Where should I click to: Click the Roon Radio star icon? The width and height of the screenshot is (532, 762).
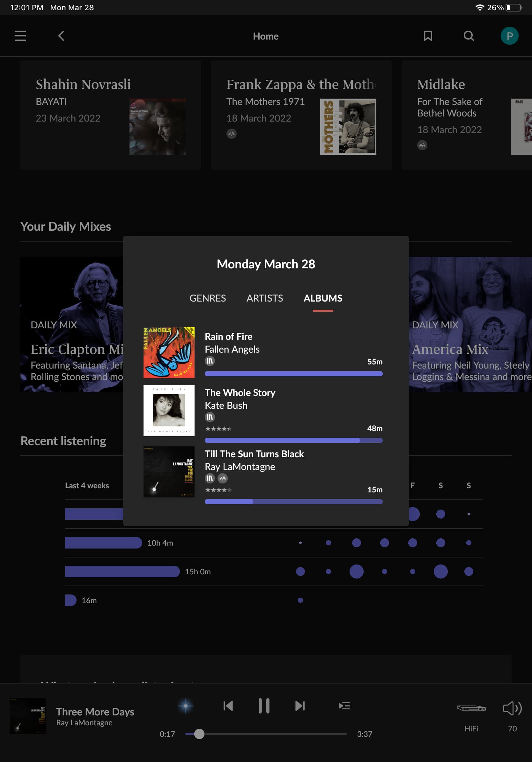[186, 706]
